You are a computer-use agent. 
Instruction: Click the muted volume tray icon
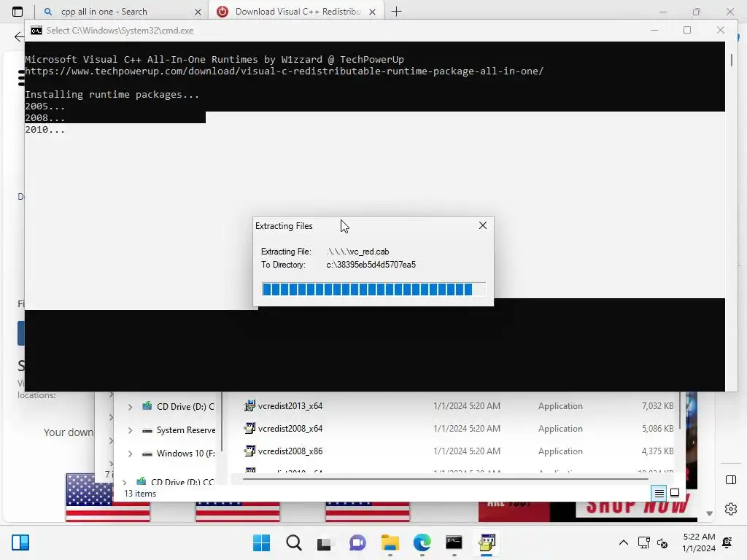click(662, 542)
